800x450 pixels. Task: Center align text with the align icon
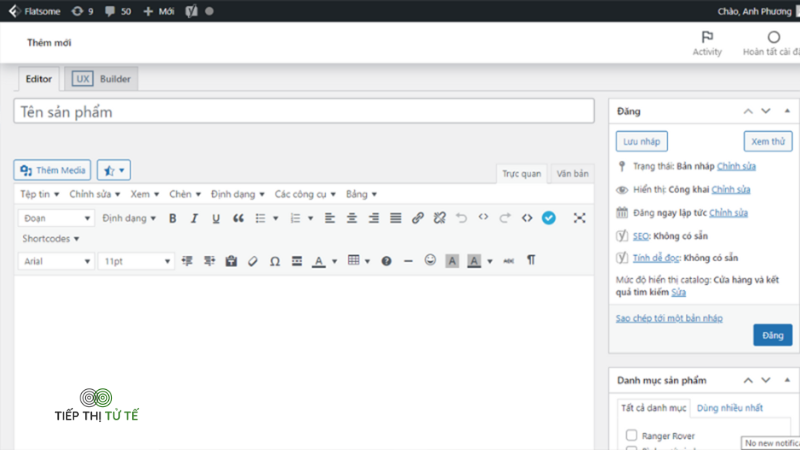pyautogui.click(x=352, y=218)
